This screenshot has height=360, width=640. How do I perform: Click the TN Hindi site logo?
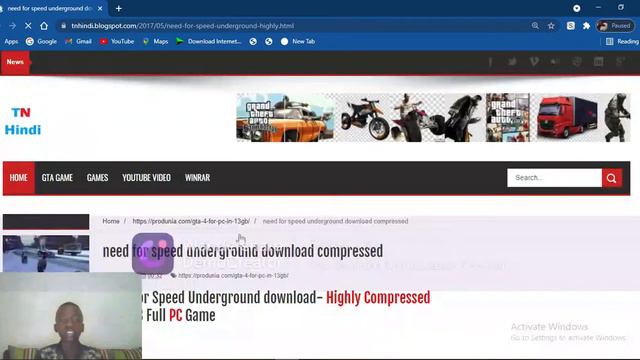click(23, 121)
